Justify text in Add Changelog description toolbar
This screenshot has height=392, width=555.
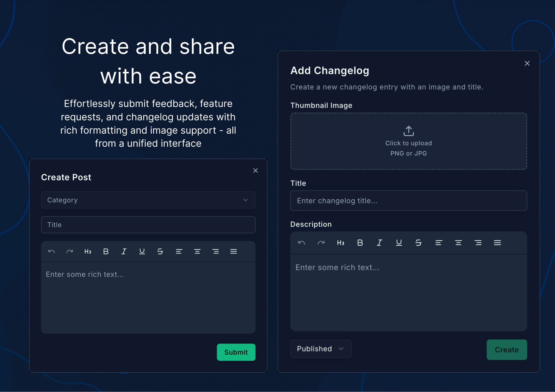tap(497, 243)
